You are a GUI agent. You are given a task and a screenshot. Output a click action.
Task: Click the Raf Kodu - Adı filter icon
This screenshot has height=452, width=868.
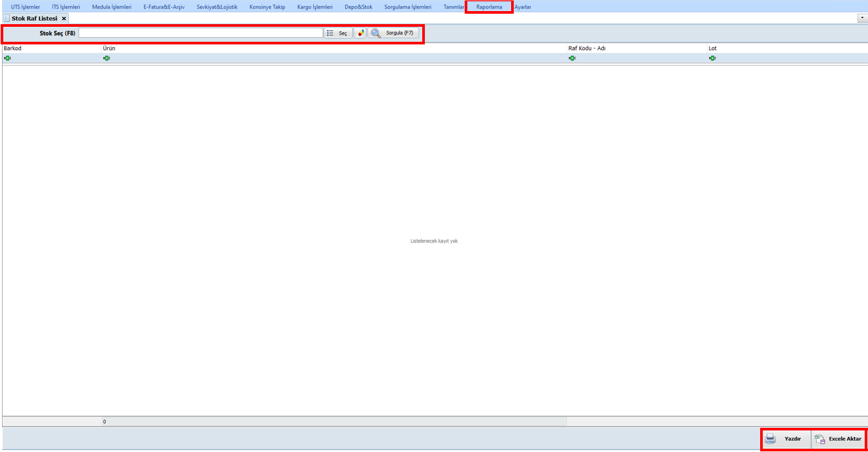click(x=572, y=58)
